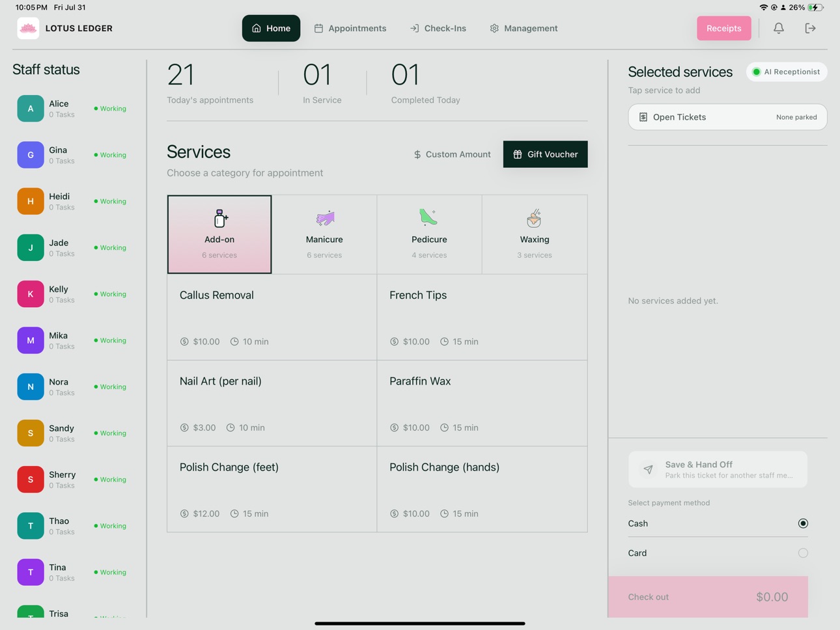Screen dimensions: 840x630
Task: Click Kelly's avatar
Action: point(31,294)
